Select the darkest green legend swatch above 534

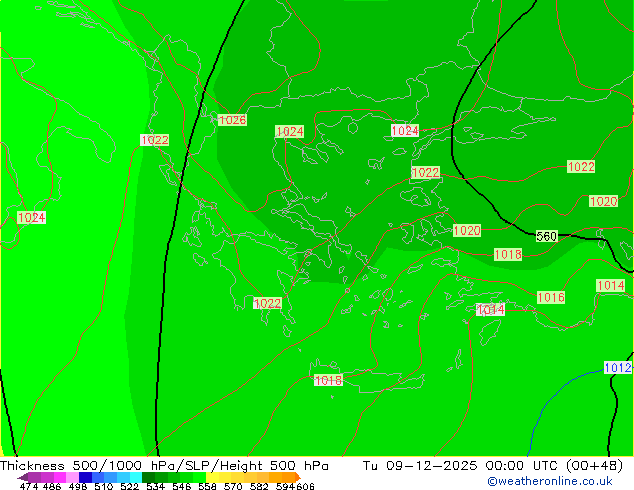click(x=149, y=477)
